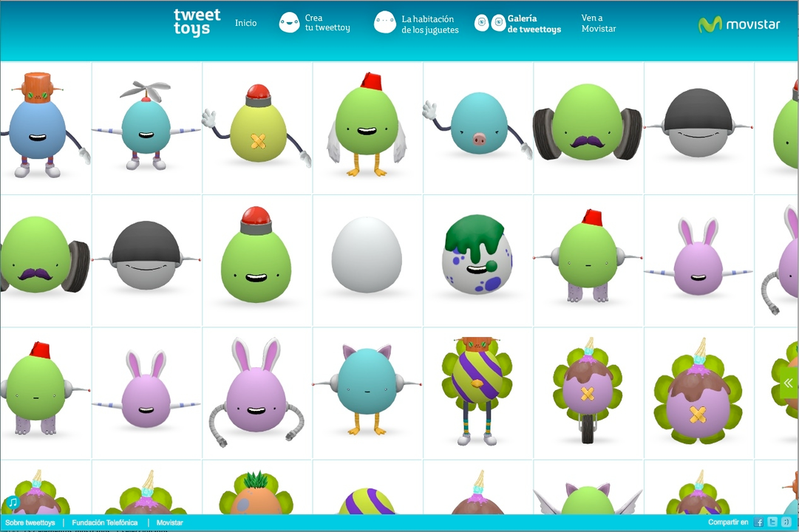Pick the green fez toy with chicken feet
Viewport: 799px width, 532px height.
(x=367, y=126)
